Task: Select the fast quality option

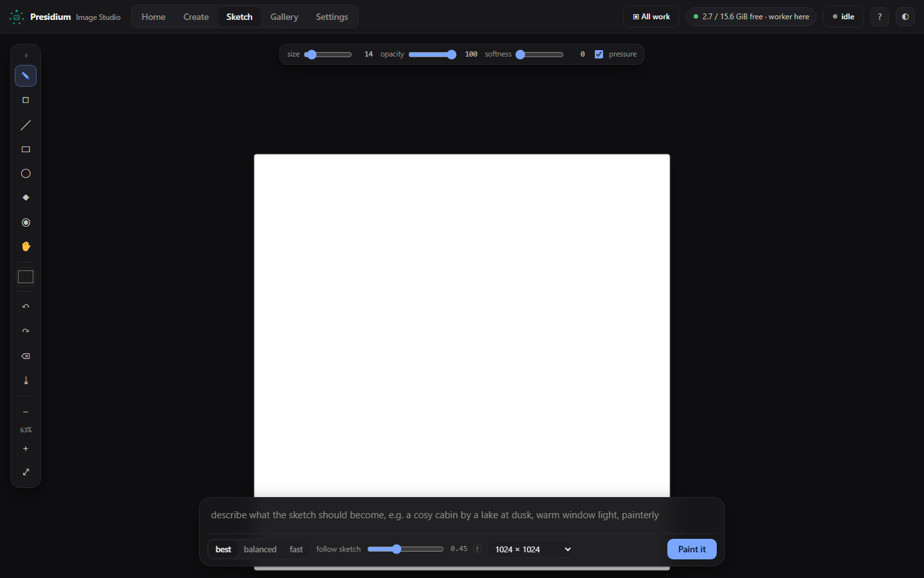Action: coord(296,549)
